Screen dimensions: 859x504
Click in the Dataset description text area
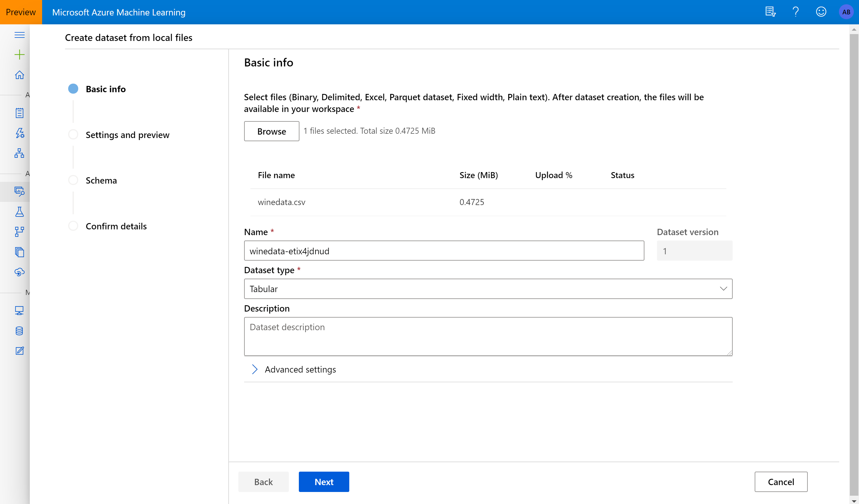pyautogui.click(x=488, y=336)
